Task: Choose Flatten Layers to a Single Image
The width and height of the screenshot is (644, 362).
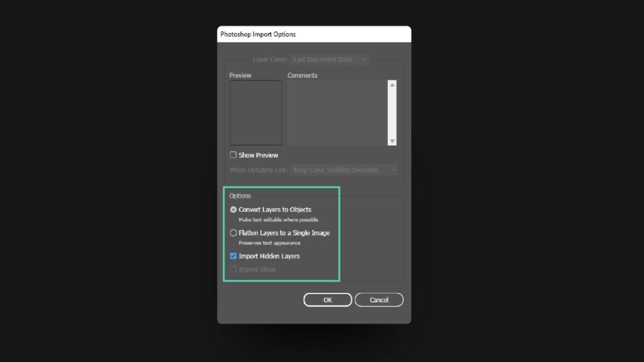Action: [x=233, y=233]
